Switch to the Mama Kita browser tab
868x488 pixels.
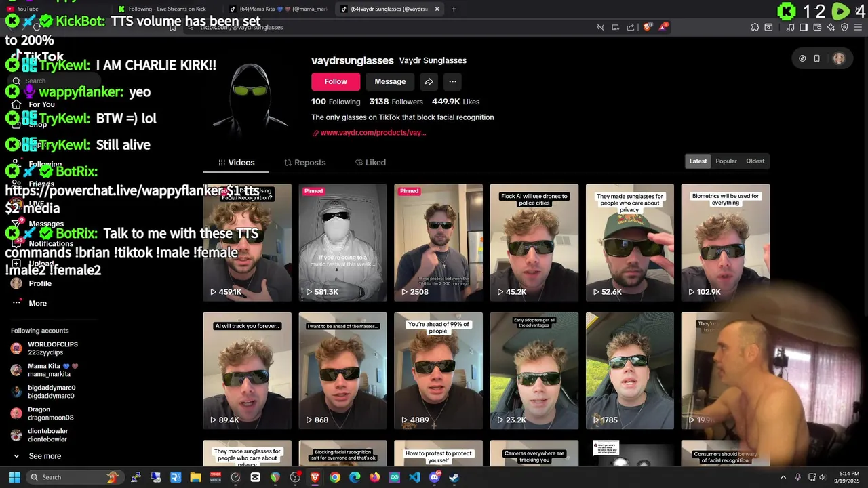(278, 9)
